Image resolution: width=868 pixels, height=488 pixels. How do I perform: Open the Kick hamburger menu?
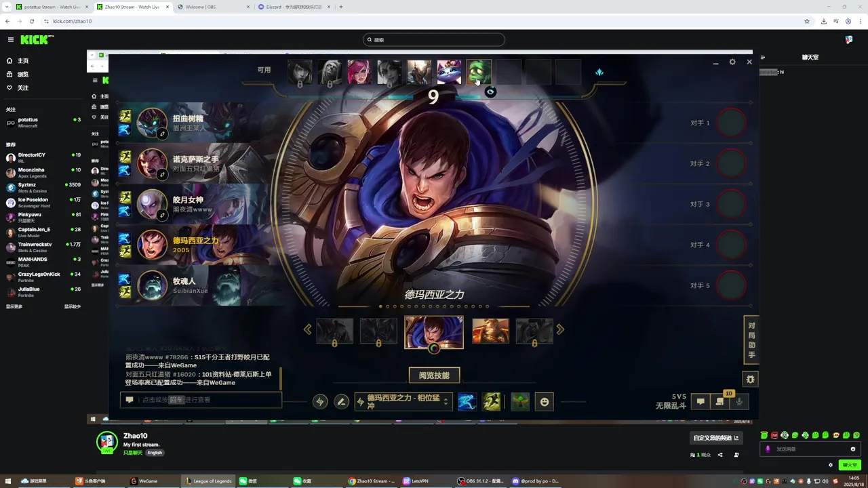[10, 40]
